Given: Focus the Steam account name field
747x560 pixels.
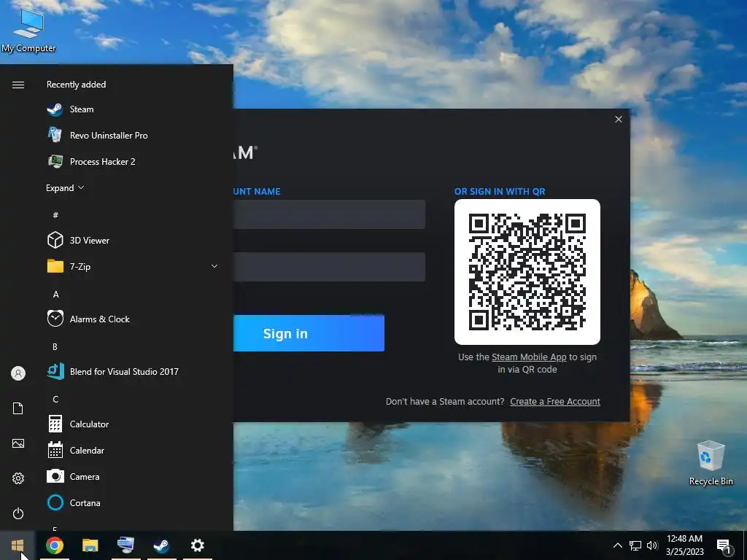Looking at the screenshot, I should coord(329,214).
